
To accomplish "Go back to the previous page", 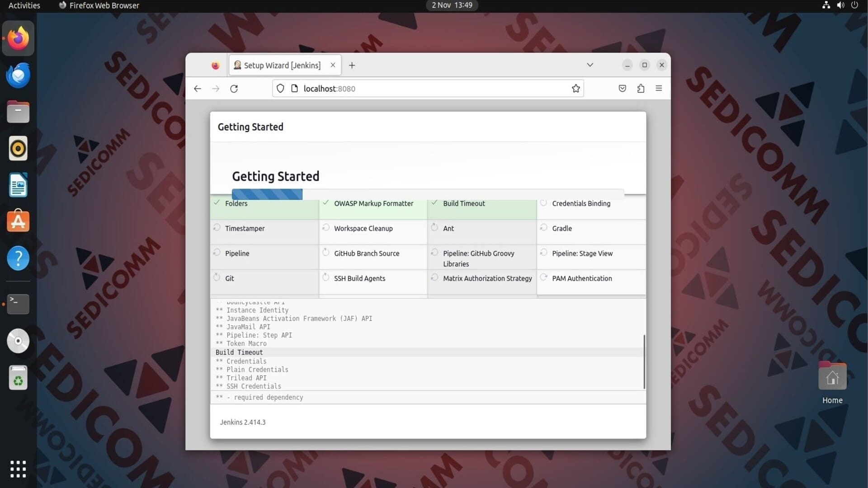I will click(x=198, y=89).
